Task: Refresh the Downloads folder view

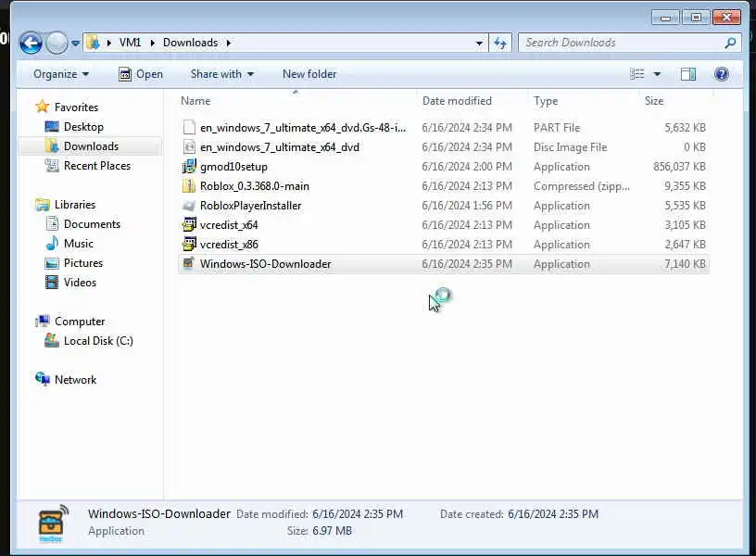Action: coord(500,43)
